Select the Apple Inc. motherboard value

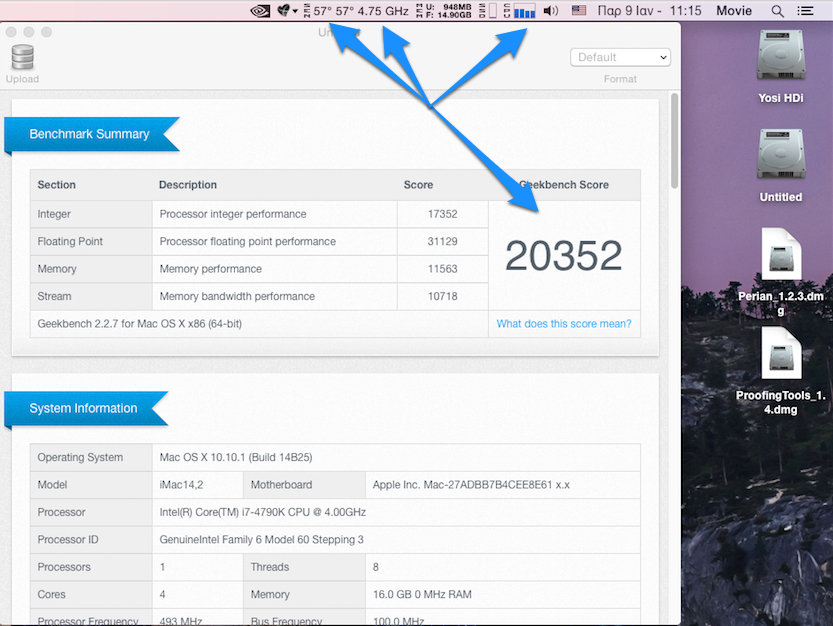471,485
